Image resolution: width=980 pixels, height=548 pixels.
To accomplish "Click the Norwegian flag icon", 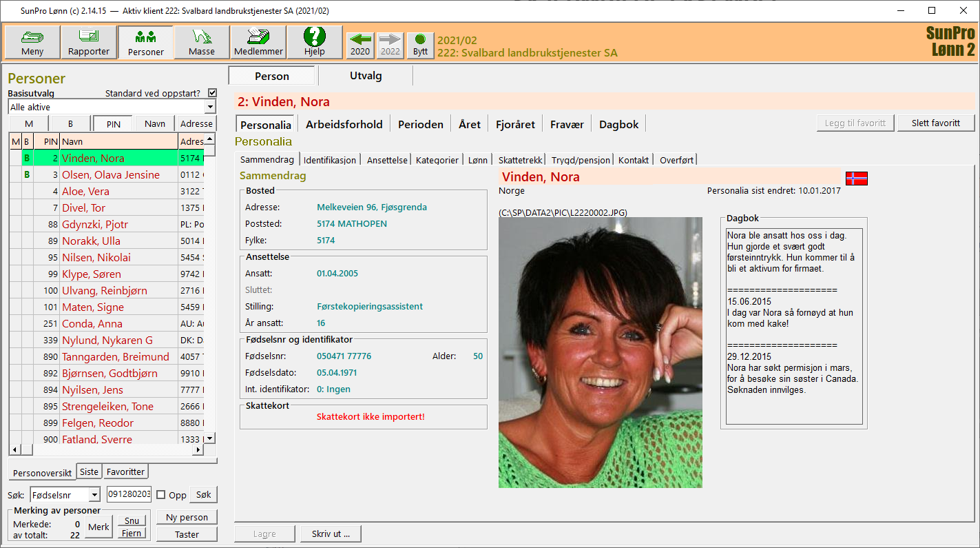I will [x=857, y=179].
